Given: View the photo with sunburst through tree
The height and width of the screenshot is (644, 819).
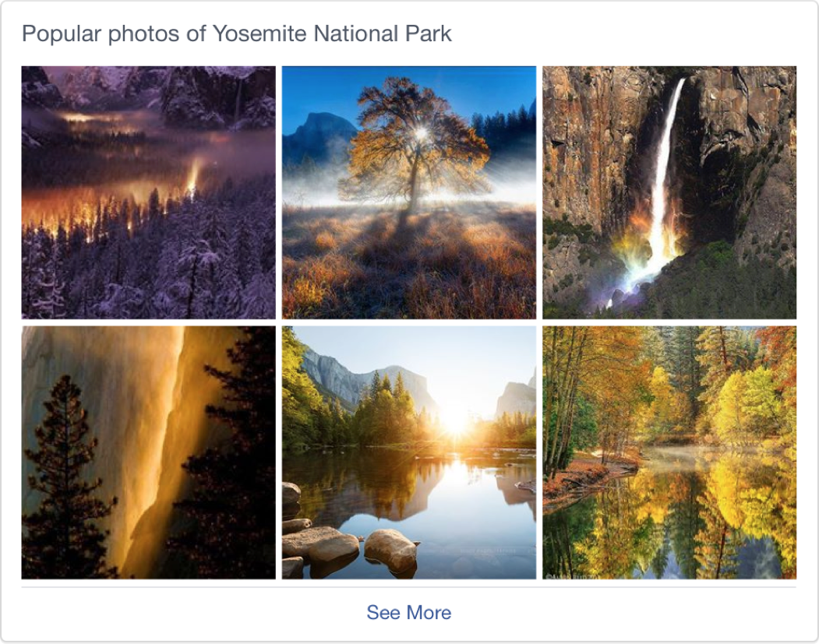Looking at the screenshot, I should (408, 192).
